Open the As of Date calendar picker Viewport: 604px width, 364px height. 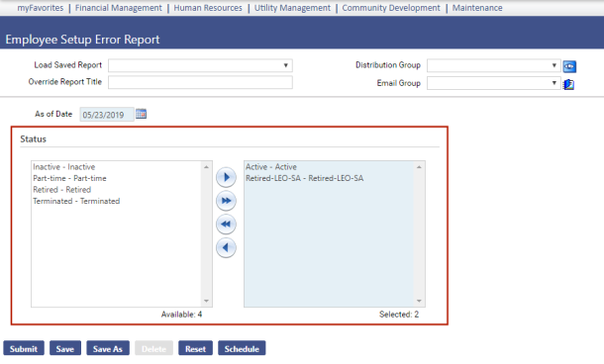pos(141,114)
